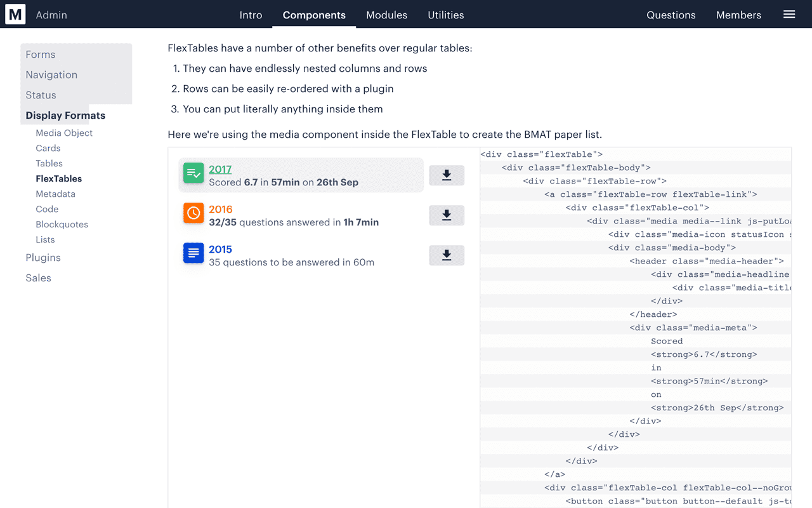Viewport: 812px width, 508px height.
Task: Click the blue document icon for 2015
Action: (x=193, y=253)
